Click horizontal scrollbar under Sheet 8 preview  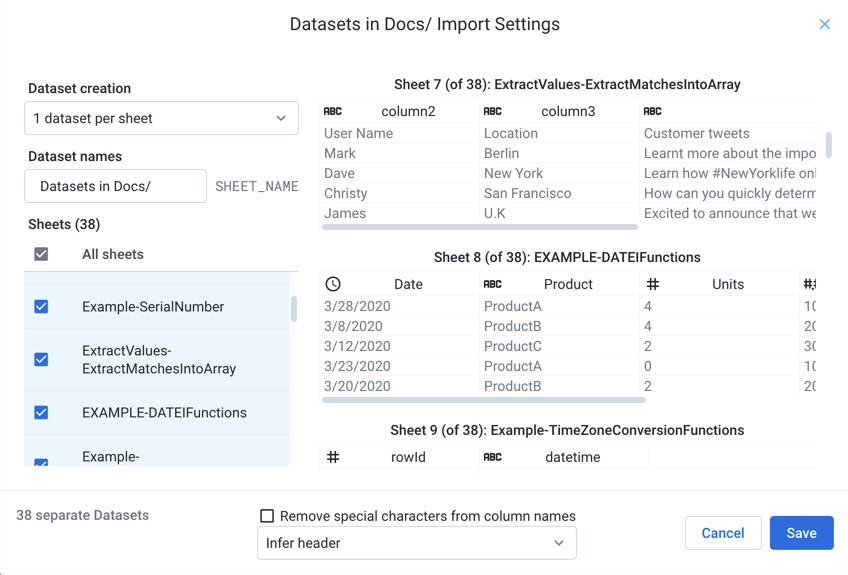tap(483, 400)
